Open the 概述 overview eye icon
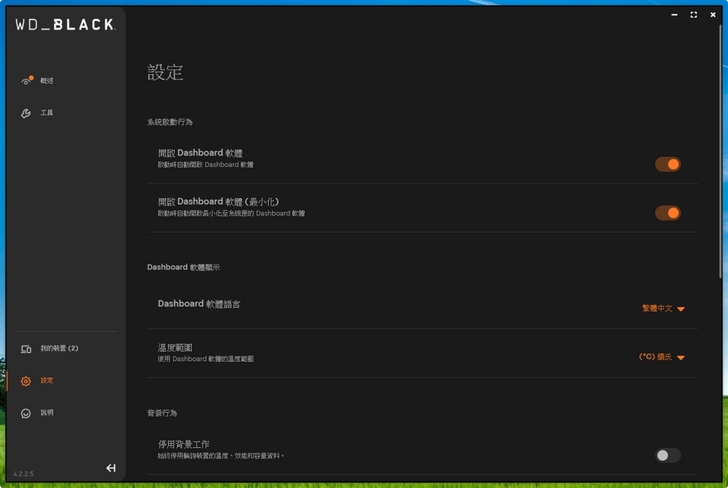Viewport: 728px width, 488px height. (26, 81)
